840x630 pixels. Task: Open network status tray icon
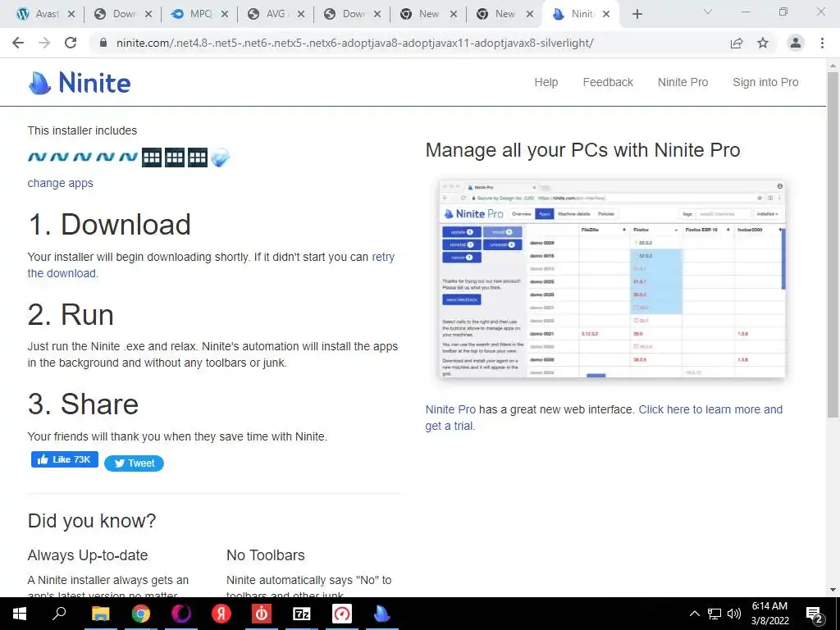[x=714, y=614]
